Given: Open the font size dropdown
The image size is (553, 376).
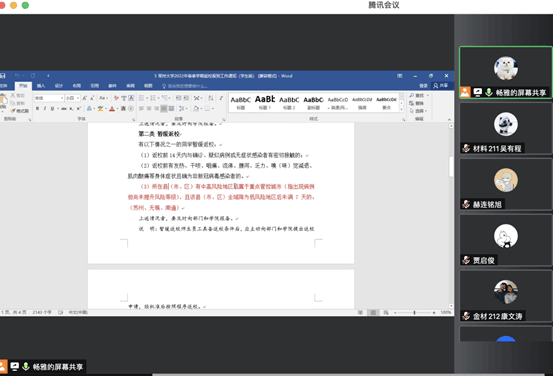Looking at the screenshot, I should tap(72, 98).
